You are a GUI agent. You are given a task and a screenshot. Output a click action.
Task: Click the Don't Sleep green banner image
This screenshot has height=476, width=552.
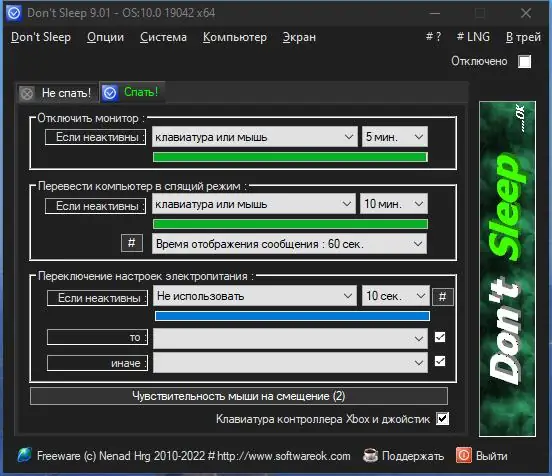point(507,269)
